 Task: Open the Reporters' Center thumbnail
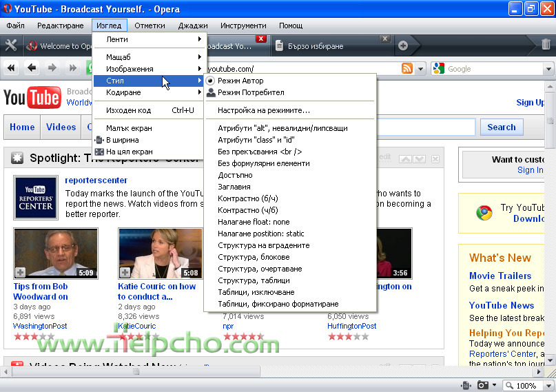coord(36,198)
